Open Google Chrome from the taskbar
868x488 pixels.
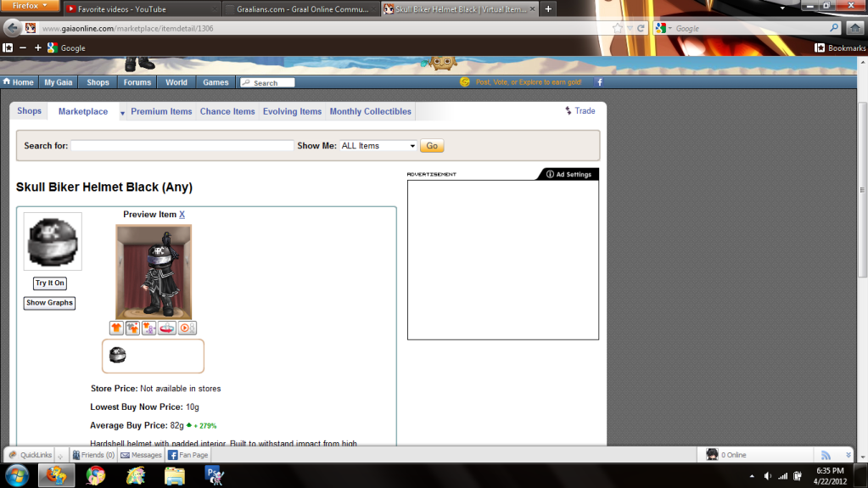(x=96, y=475)
